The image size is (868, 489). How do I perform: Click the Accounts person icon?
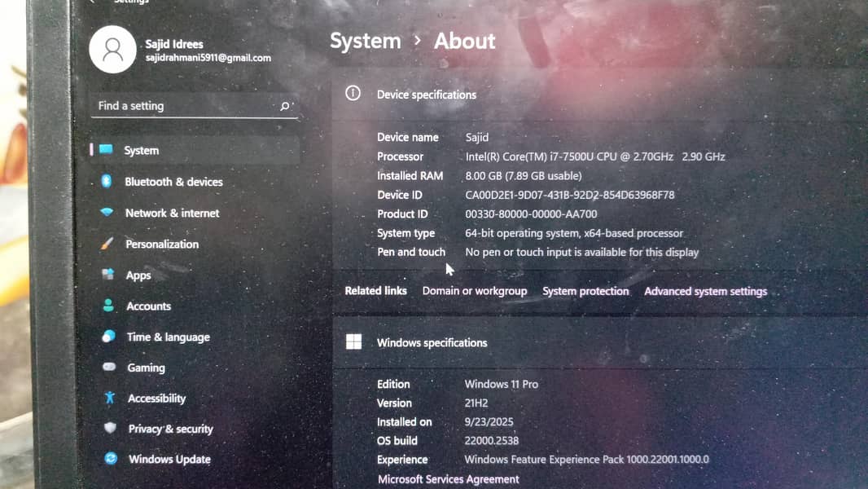108,306
